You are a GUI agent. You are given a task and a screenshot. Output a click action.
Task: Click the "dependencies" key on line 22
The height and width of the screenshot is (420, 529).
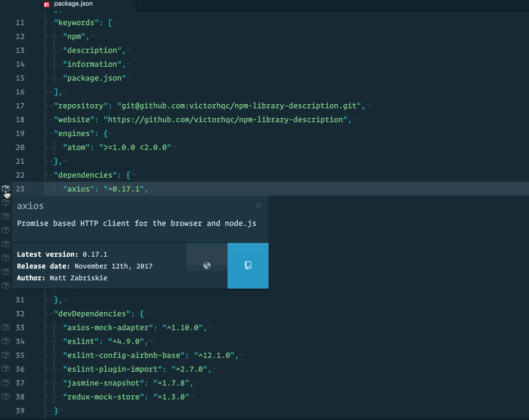(85, 175)
